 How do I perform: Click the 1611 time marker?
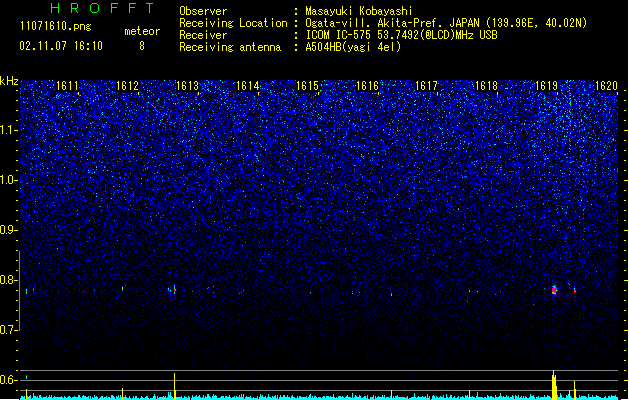coord(67,86)
